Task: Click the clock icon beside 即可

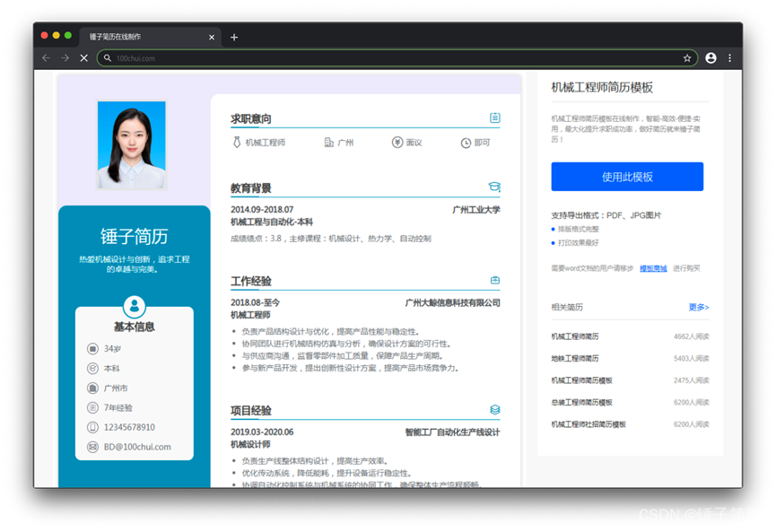Action: (466, 143)
